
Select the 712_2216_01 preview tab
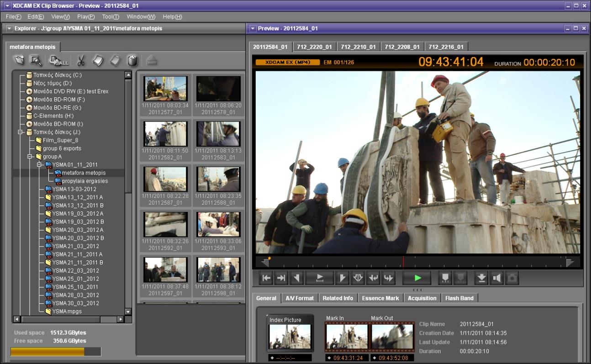pos(446,47)
